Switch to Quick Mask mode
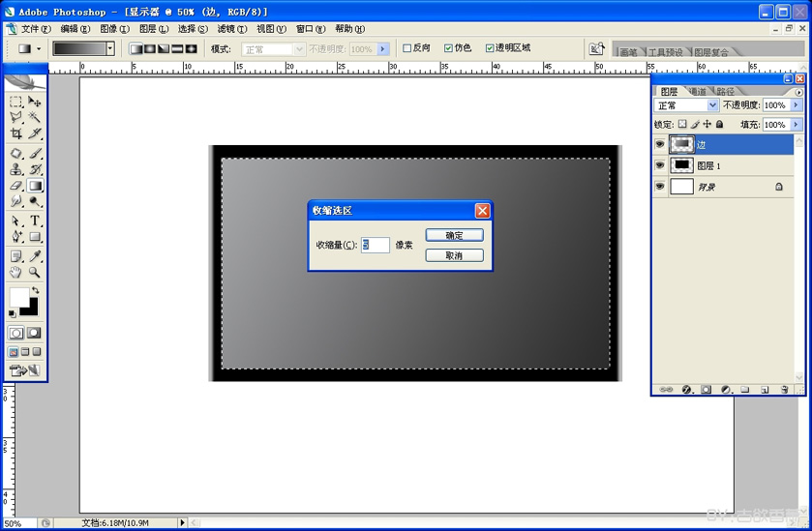This screenshot has width=812, height=531. pyautogui.click(x=34, y=333)
